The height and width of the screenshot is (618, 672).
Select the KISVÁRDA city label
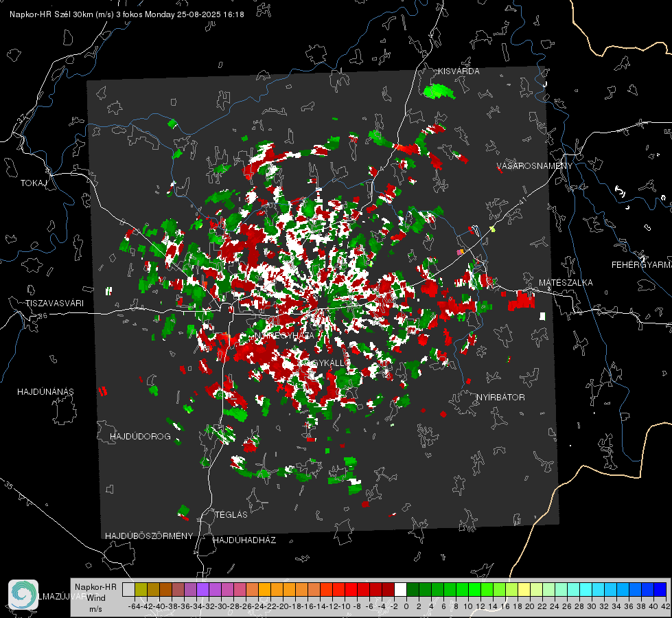[x=459, y=71]
